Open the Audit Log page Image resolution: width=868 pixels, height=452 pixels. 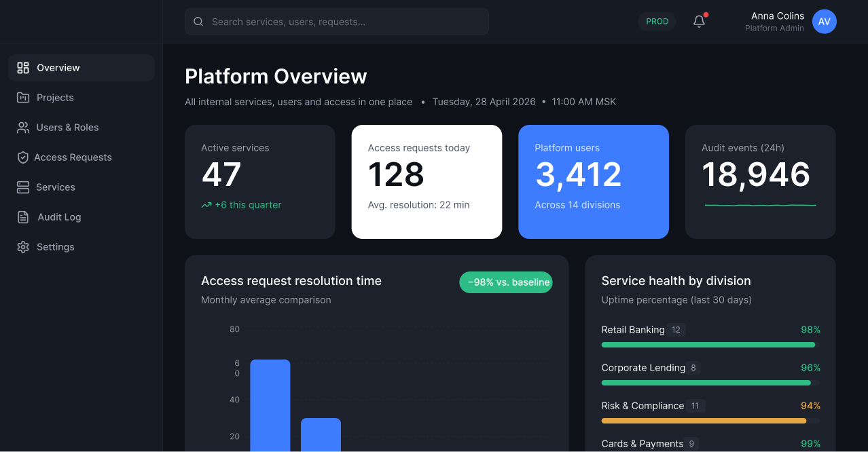82,217
